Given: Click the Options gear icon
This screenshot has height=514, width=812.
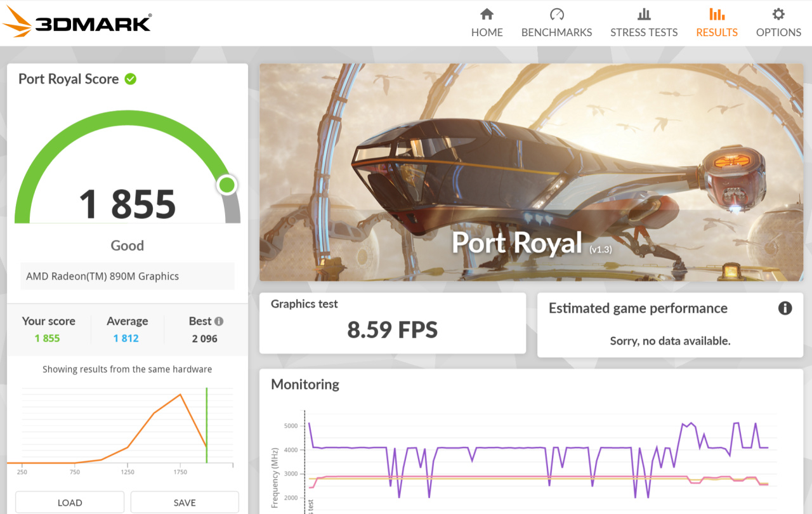Looking at the screenshot, I should tap(778, 14).
